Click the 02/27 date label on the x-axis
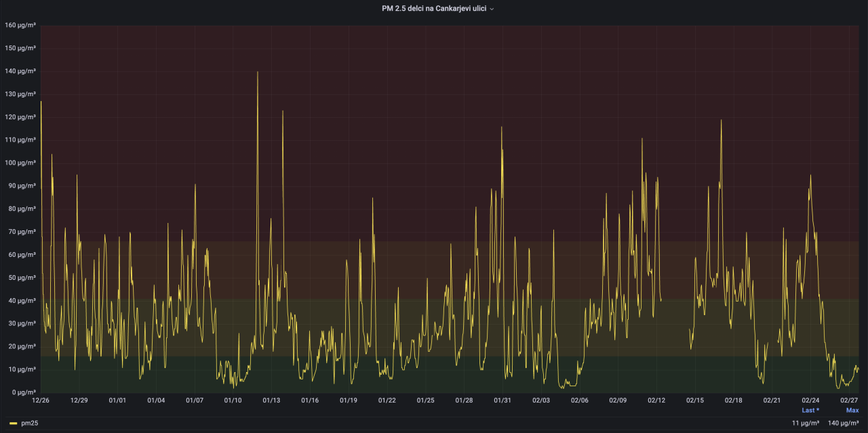868x433 pixels. point(849,400)
